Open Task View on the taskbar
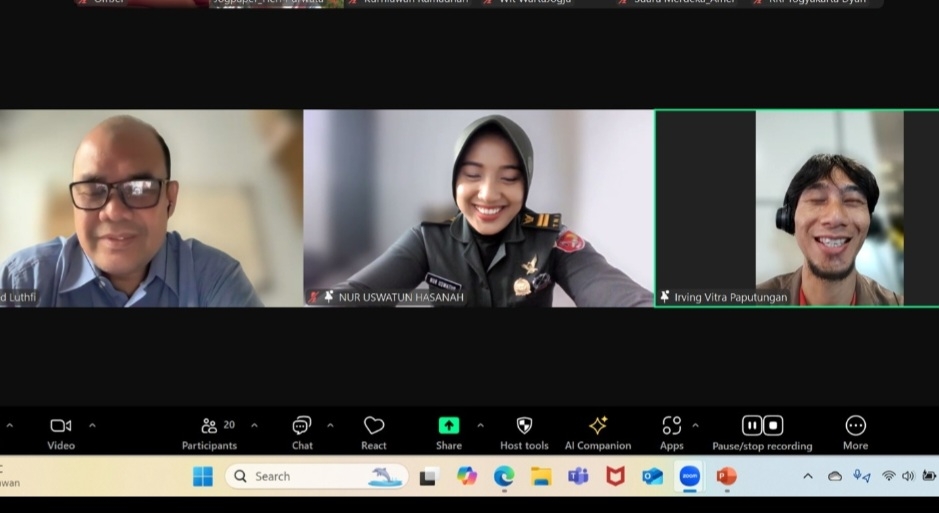Viewport: 939px width, 513px height. tap(429, 476)
